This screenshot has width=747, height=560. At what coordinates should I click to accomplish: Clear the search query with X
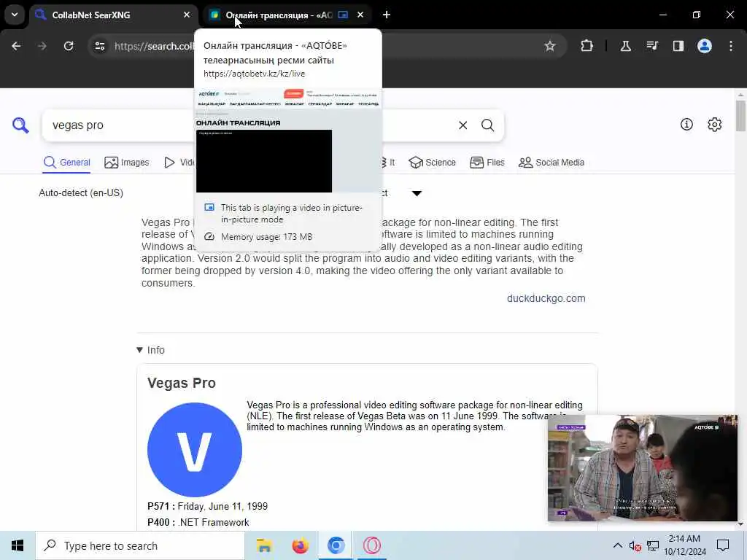[x=462, y=125]
